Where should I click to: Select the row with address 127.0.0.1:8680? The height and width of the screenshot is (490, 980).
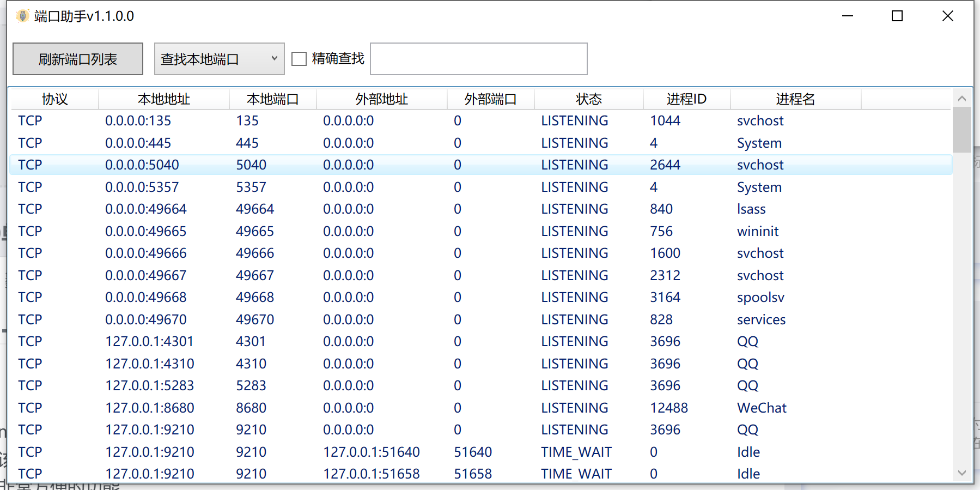click(481, 408)
